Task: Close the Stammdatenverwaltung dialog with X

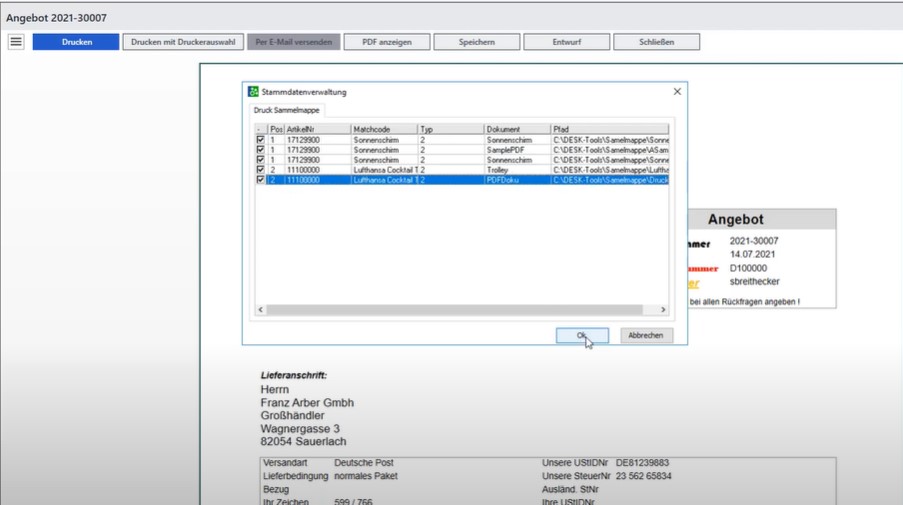Action: click(x=677, y=92)
